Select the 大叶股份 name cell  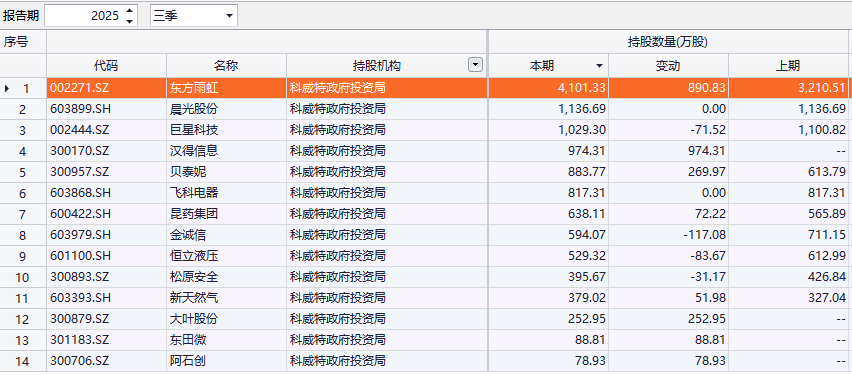click(x=226, y=319)
